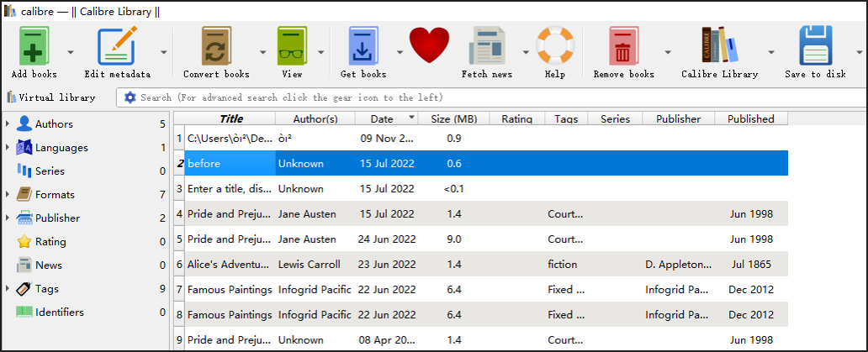Image resolution: width=868 pixels, height=352 pixels.
Task: Open dropdown arrow next to Calibre Library
Action: point(770,52)
